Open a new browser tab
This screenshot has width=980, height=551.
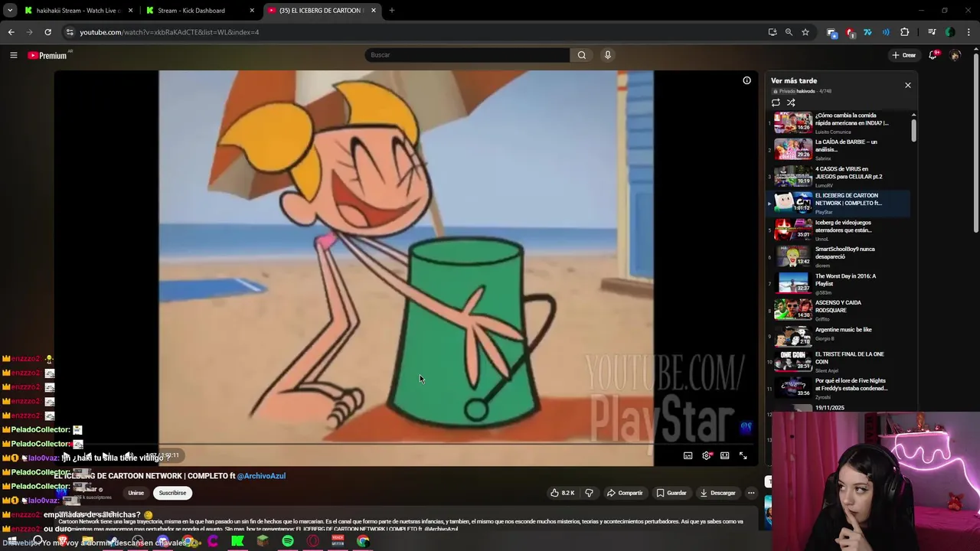point(391,11)
